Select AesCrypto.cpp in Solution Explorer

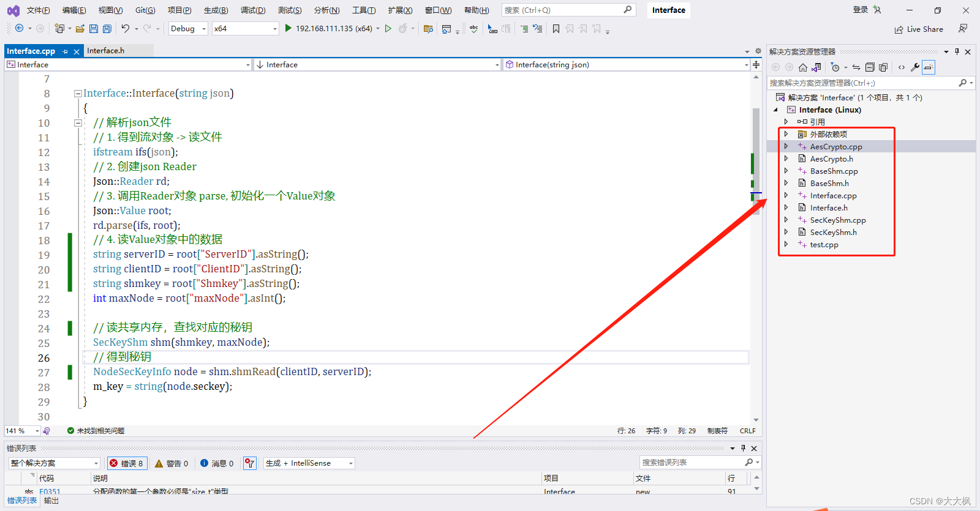pos(836,146)
